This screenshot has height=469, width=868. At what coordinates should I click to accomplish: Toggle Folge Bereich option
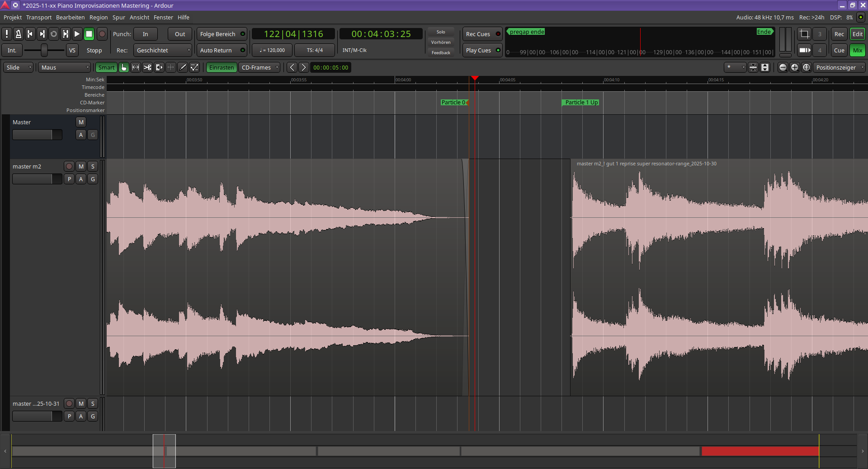222,34
